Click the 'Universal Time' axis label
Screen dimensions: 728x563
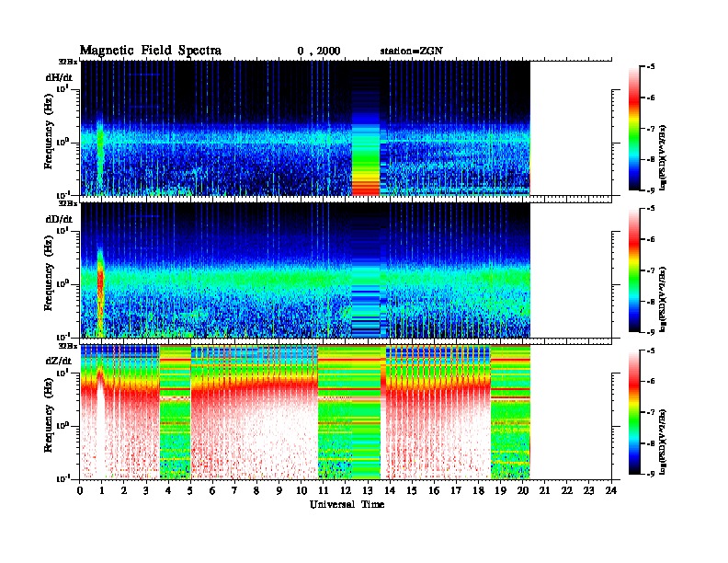coord(347,504)
